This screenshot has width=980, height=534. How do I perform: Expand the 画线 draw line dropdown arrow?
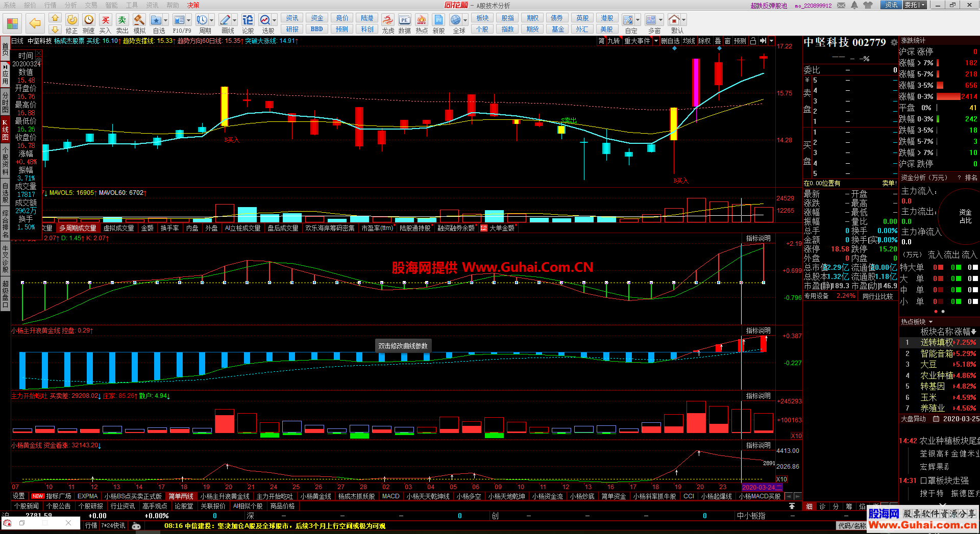pos(235,20)
